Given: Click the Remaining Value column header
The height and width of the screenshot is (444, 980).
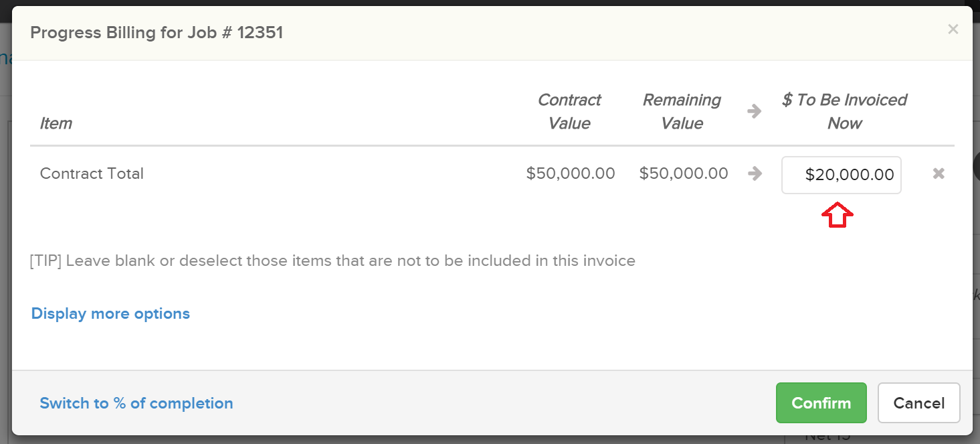Looking at the screenshot, I should [x=682, y=112].
